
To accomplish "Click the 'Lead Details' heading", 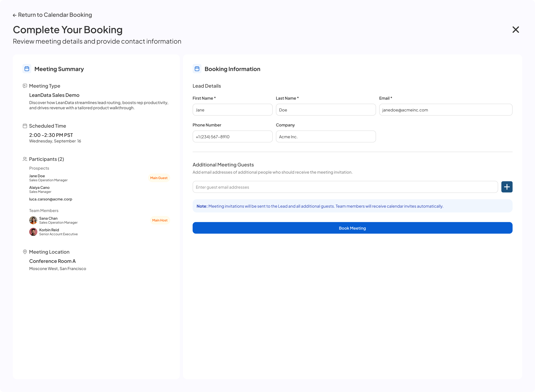I will pos(207,86).
